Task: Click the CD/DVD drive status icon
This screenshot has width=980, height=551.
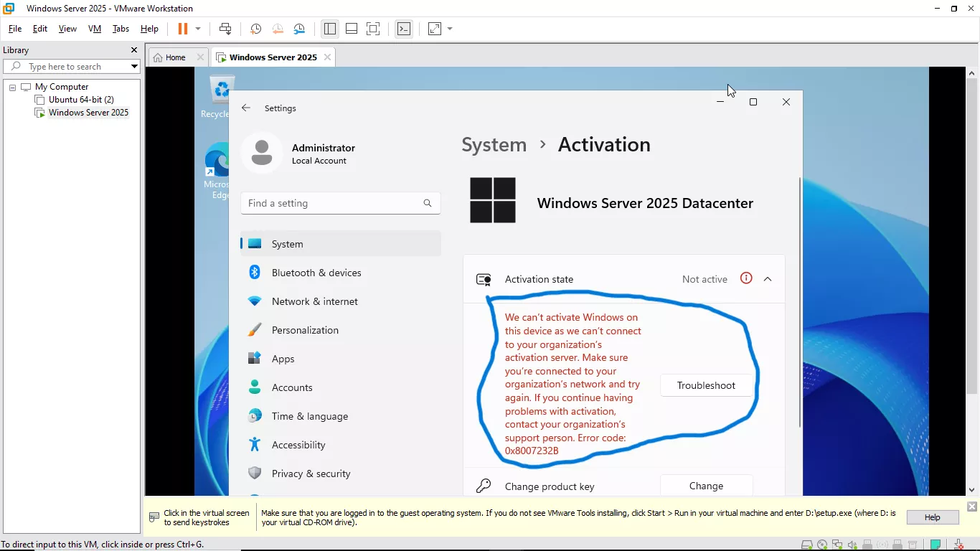Action: (822, 545)
